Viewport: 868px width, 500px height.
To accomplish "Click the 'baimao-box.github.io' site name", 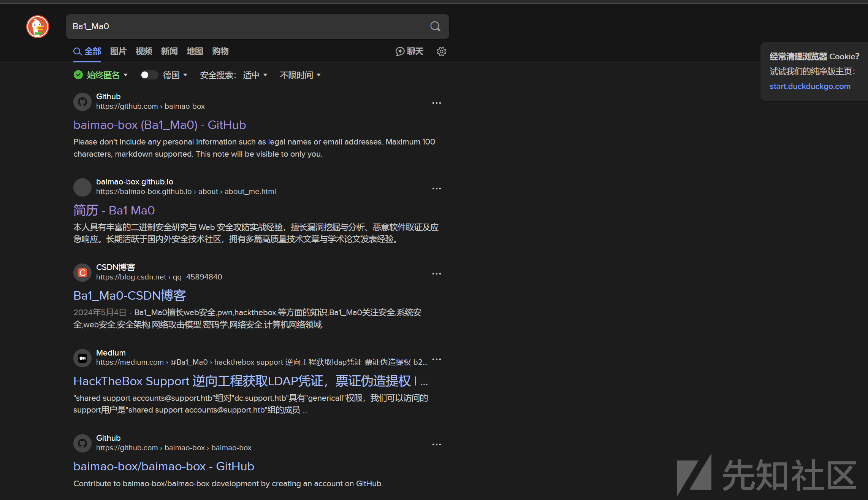I will [135, 182].
